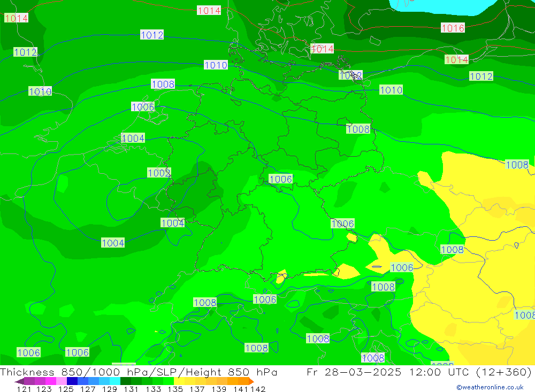Select the map title 'Thickness 850/1000 hPa/SLP/Height 850 hPa'
This screenshot has height=392, width=535.
tap(139, 372)
